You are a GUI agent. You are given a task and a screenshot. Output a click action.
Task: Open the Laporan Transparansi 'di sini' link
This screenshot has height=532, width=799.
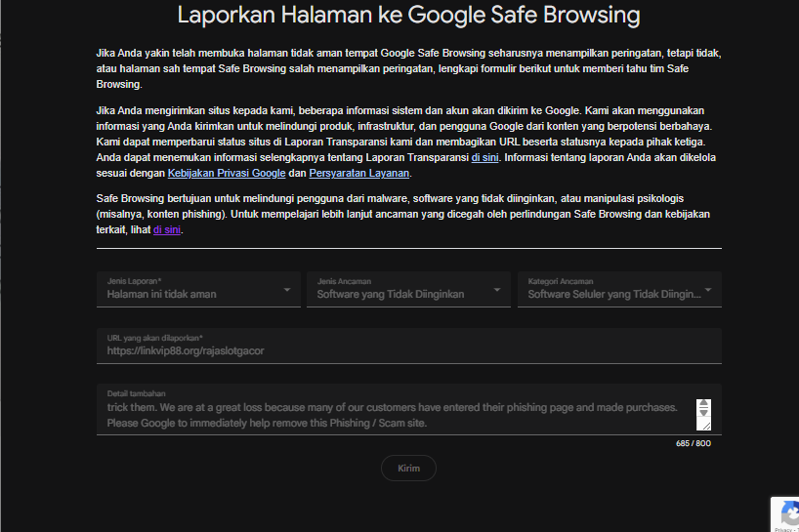484,157
